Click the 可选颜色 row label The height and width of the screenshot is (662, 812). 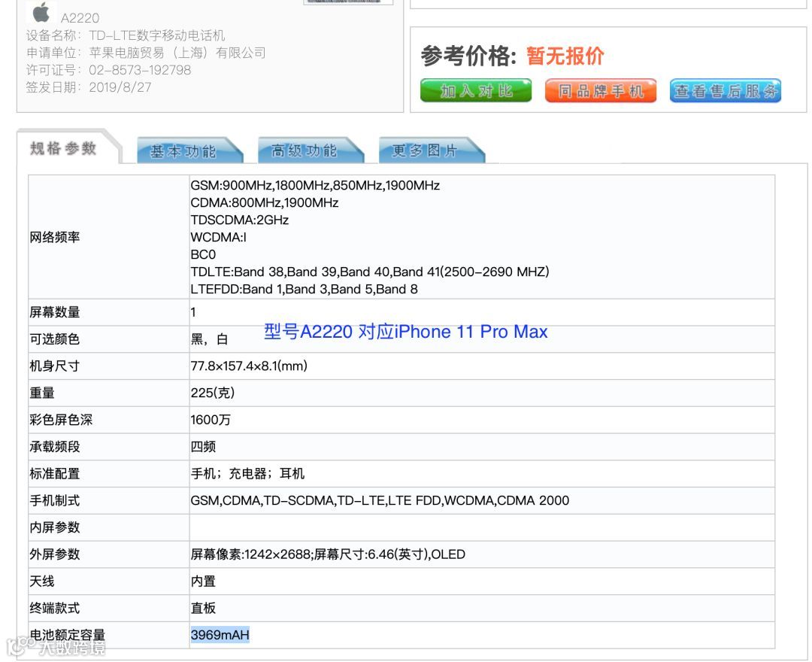point(54,339)
